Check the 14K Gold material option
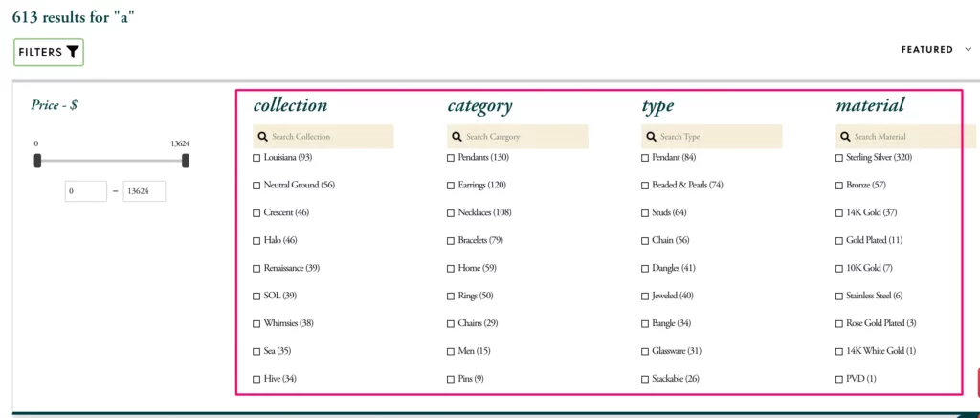 [838, 212]
